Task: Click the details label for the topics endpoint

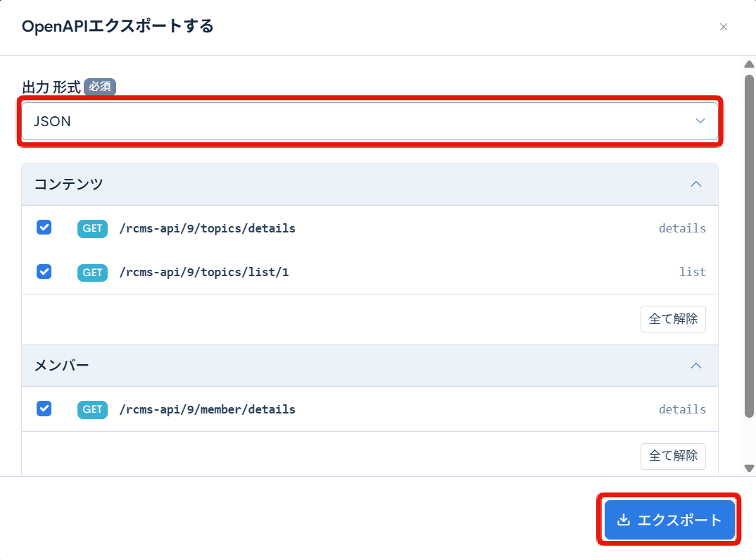Action: pos(682,228)
